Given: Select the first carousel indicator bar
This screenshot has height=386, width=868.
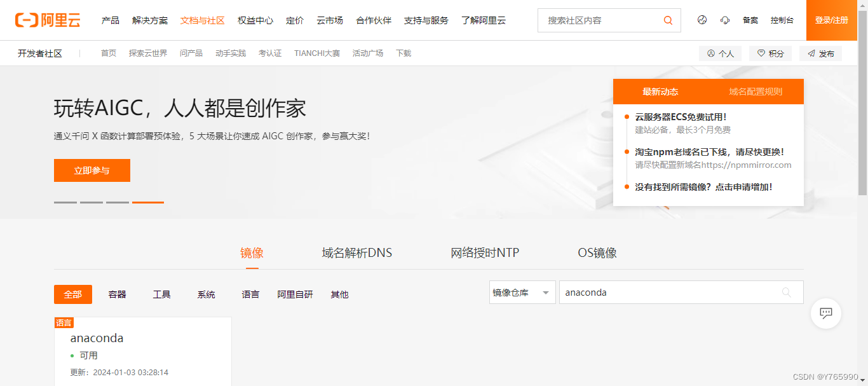Looking at the screenshot, I should pos(65,202).
